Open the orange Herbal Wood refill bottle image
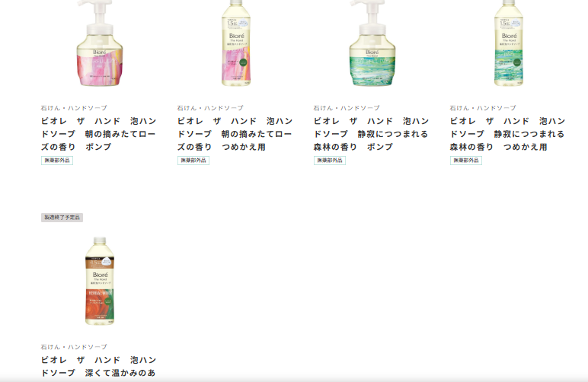This screenshot has height=382, width=588. click(100, 281)
